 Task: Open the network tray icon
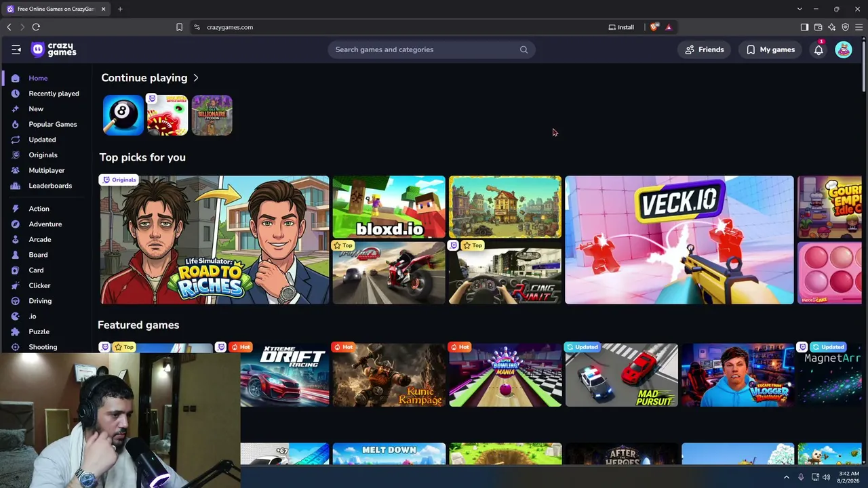pyautogui.click(x=814, y=477)
